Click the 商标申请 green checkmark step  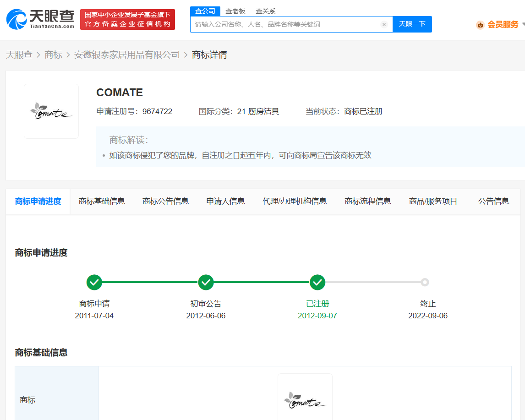[94, 283]
